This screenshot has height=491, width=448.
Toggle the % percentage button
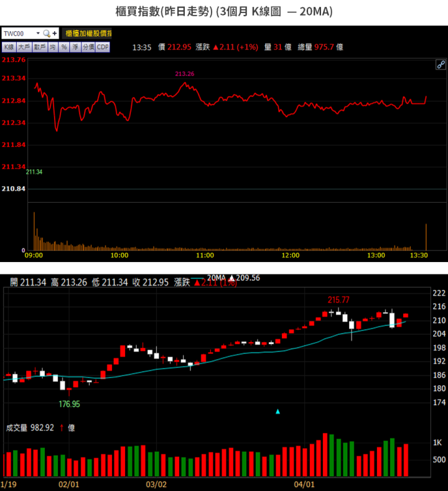64,47
